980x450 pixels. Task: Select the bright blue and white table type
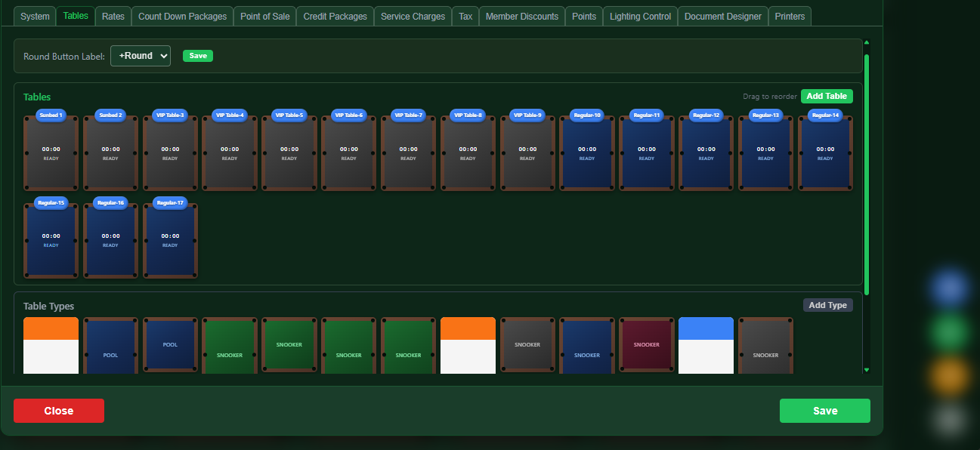click(706, 344)
